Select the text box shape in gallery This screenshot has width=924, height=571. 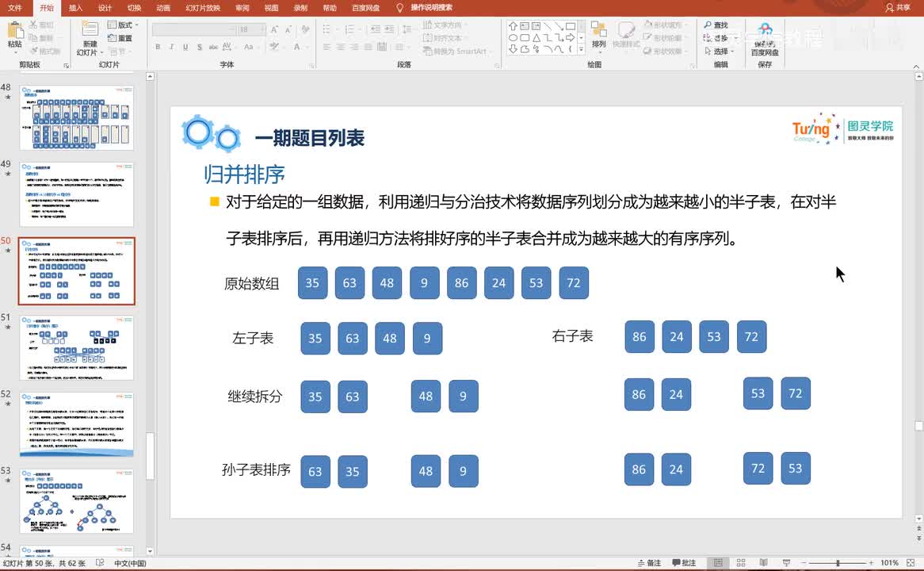coord(525,26)
